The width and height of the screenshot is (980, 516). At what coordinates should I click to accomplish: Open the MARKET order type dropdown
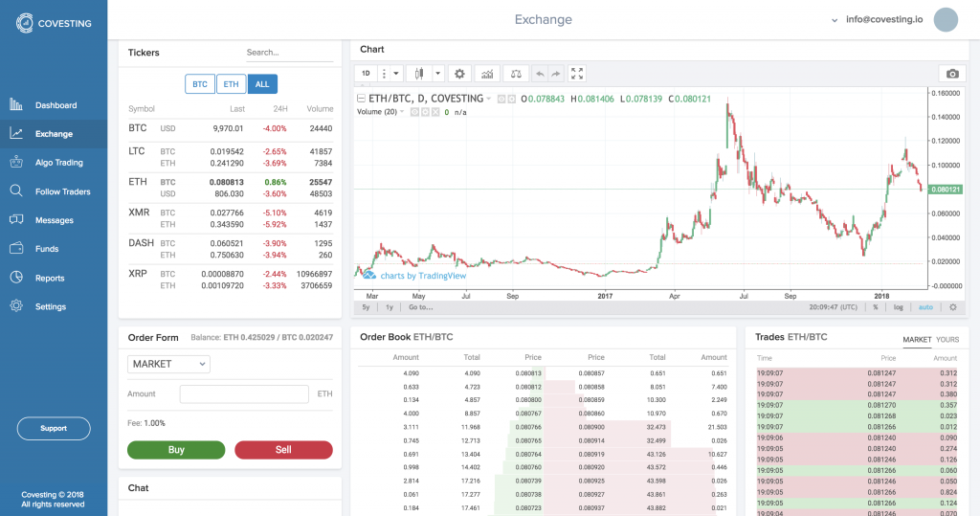pyautogui.click(x=168, y=364)
